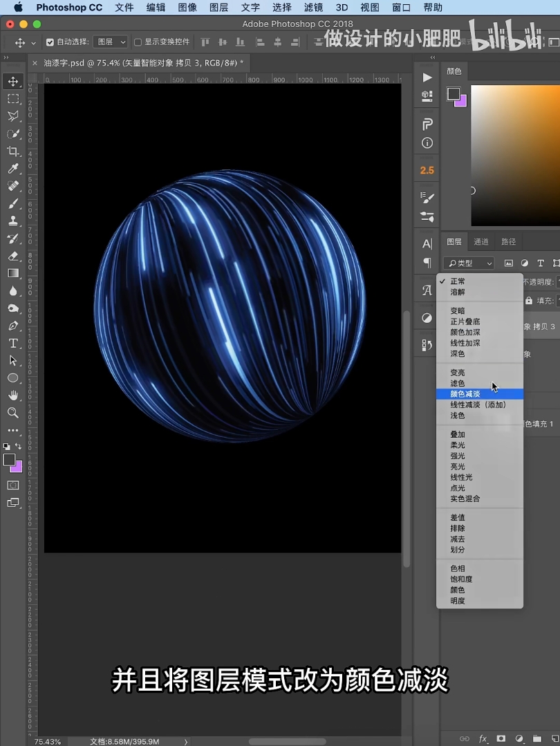Toggle Quick Mask mode
The width and height of the screenshot is (560, 746).
[x=13, y=485]
